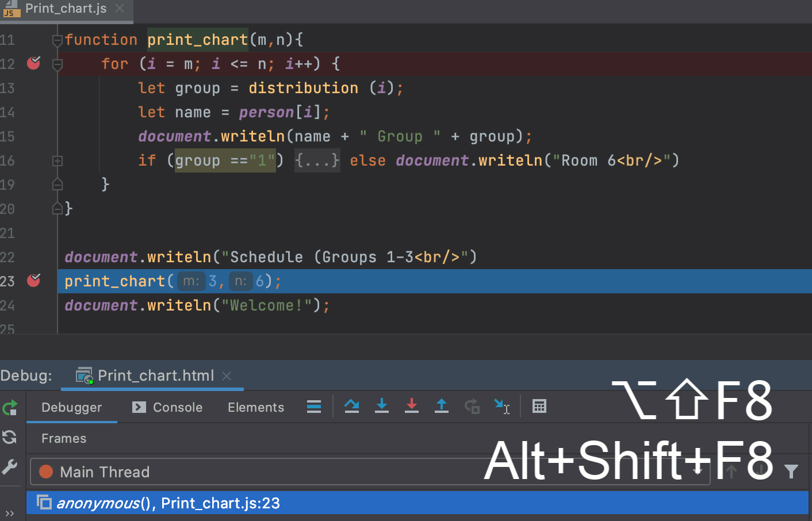Image resolution: width=812 pixels, height=521 pixels.
Task: Click Rerun debug session icon
Action: point(10,408)
